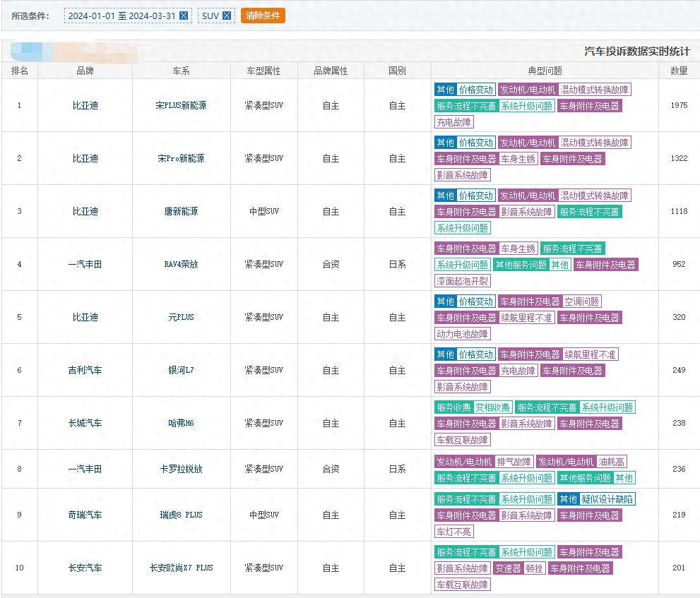700x598 pixels.
Task: Open the 卡罗拉锐放 series link
Action: coord(181,469)
